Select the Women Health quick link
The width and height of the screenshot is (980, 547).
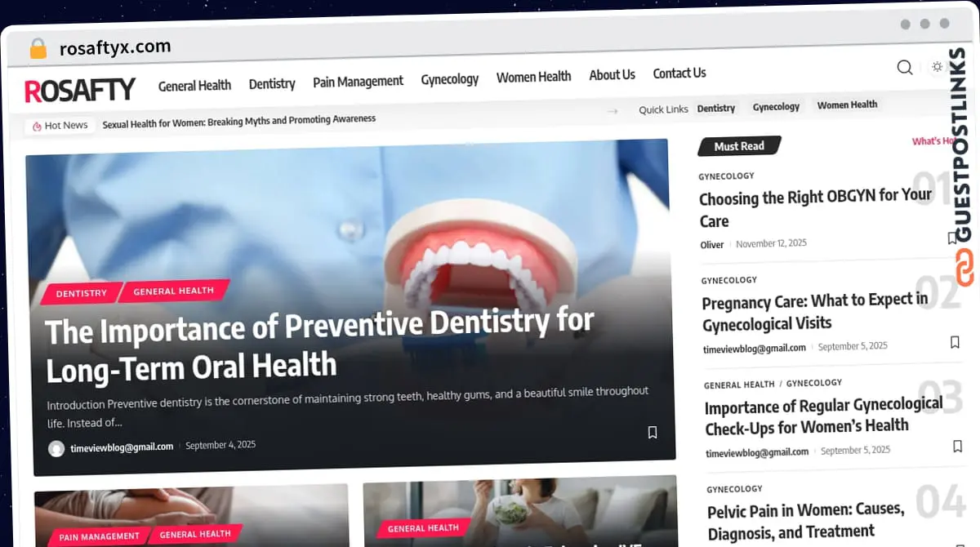[x=847, y=105]
